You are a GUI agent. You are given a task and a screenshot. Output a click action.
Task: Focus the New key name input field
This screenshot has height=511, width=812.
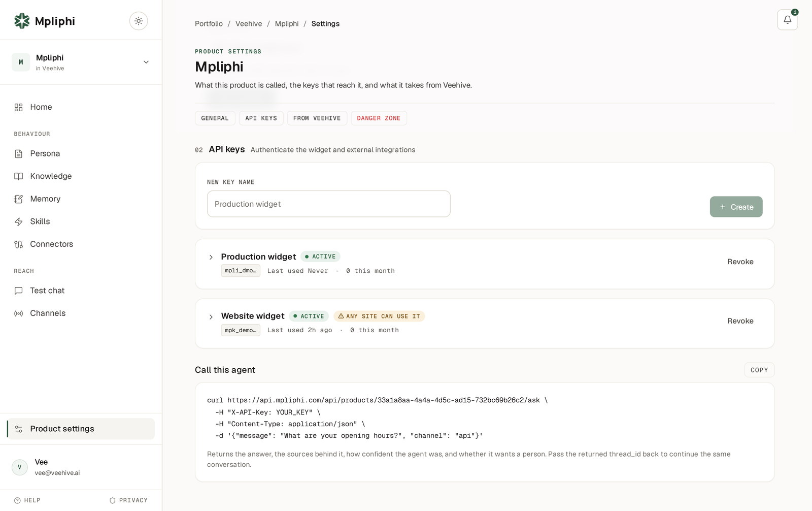[x=329, y=204]
